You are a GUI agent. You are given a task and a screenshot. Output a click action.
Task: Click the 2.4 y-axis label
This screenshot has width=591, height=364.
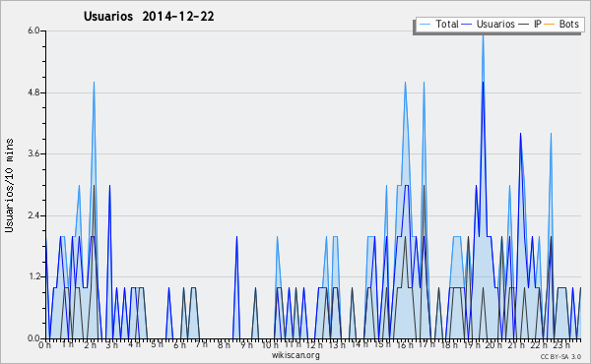point(33,215)
